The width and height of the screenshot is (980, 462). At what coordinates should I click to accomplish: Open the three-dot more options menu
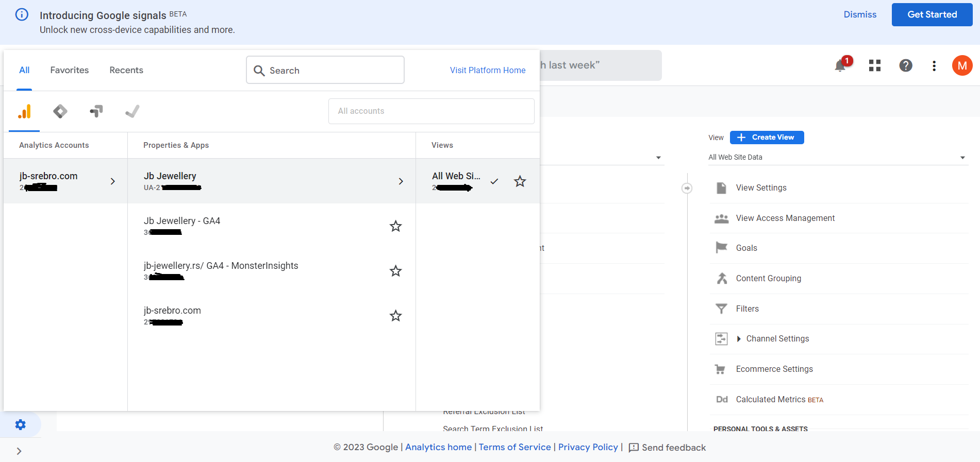click(x=934, y=65)
